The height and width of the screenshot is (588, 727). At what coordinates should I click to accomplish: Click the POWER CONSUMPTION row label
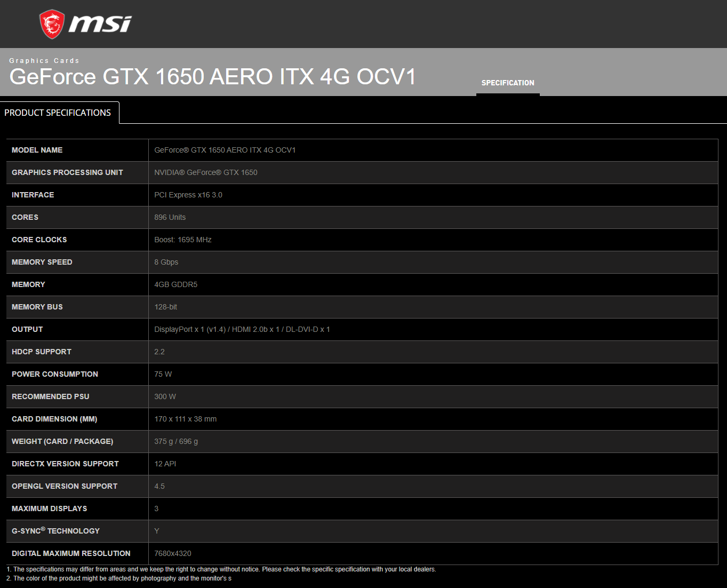click(55, 374)
